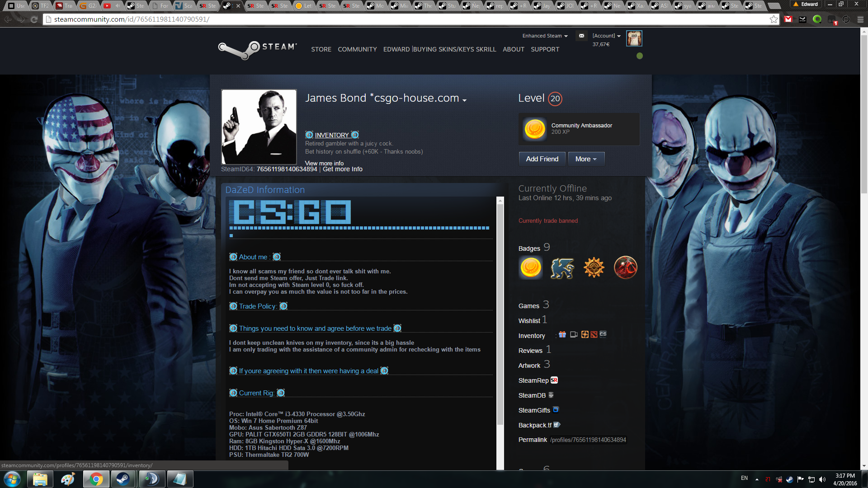
Task: Open the Steam gifts inventory icon
Action: [562, 334]
